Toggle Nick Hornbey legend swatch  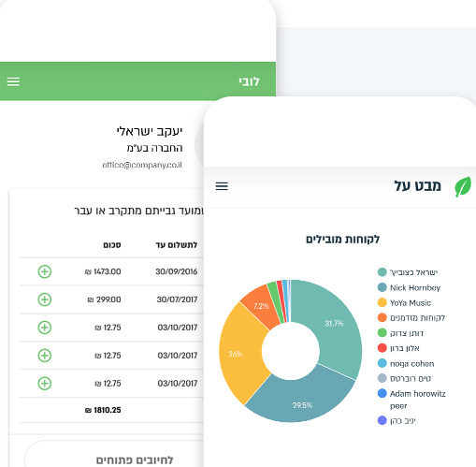(x=382, y=287)
